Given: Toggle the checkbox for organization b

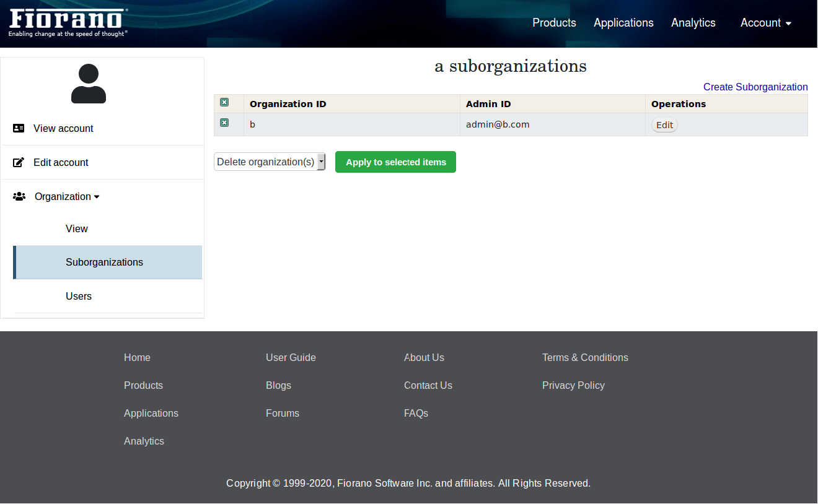Looking at the screenshot, I should point(224,123).
